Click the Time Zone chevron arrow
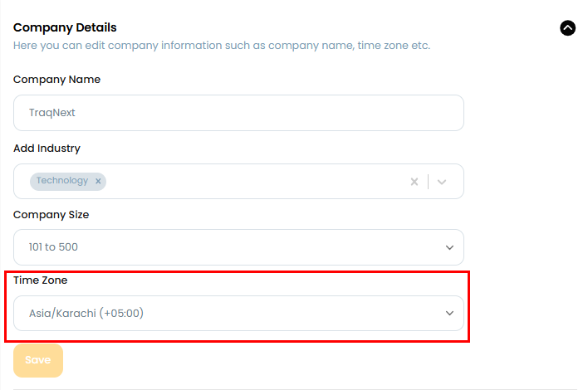The width and height of the screenshot is (588, 390). coord(449,314)
